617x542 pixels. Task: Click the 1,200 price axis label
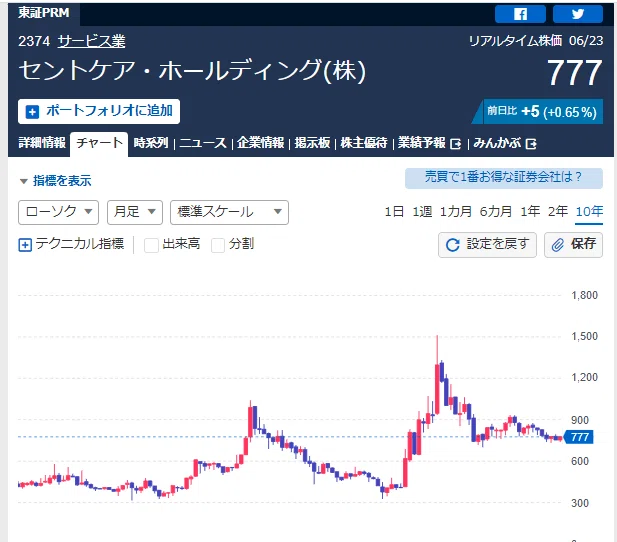point(584,377)
